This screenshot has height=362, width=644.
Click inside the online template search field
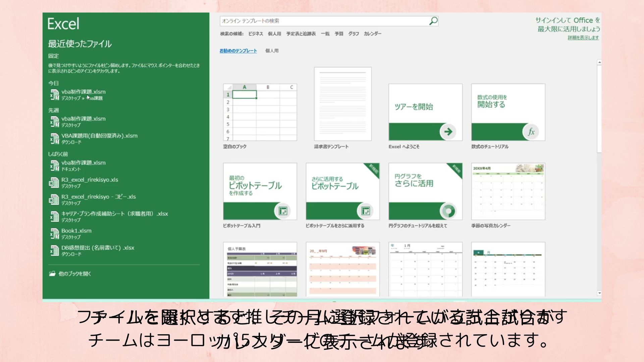(322, 21)
